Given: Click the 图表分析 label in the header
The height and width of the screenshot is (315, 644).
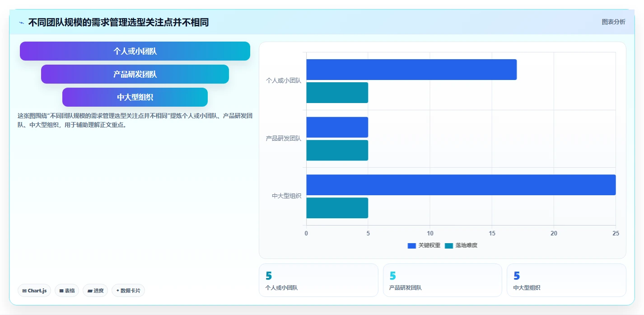Looking at the screenshot, I should click(613, 22).
